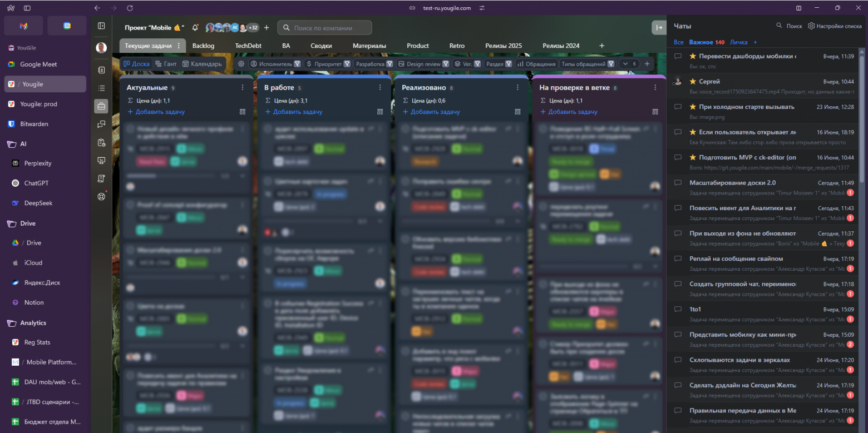
Task: Click Настройки списка gear in chats panel
Action: [x=811, y=26]
